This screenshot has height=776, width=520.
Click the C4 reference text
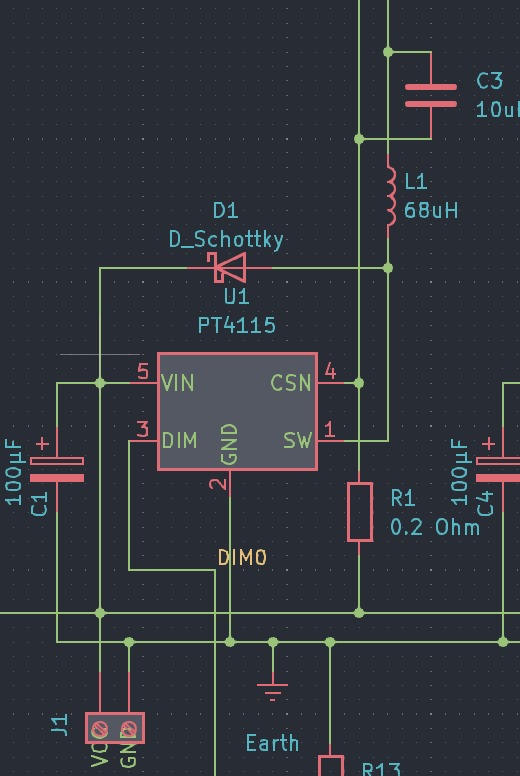486,504
